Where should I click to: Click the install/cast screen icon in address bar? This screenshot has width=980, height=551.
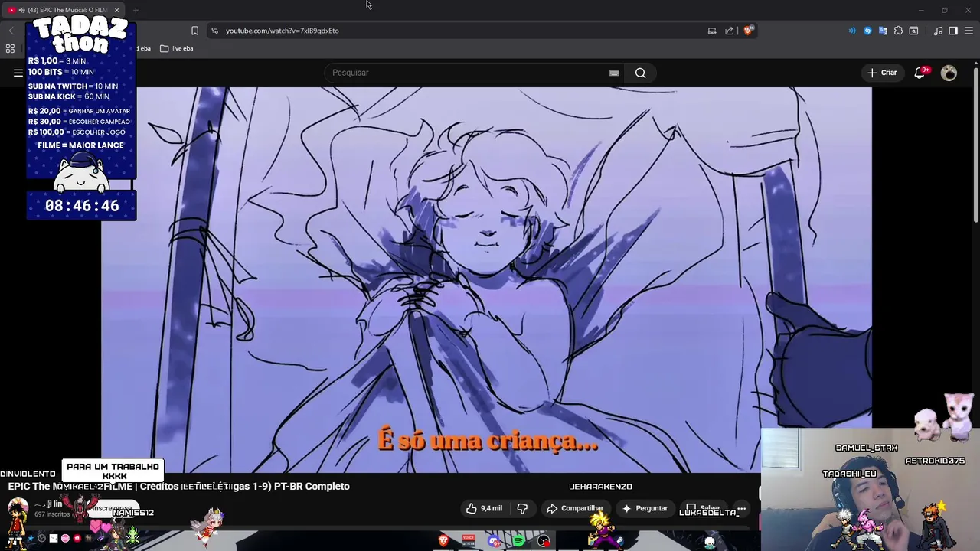(712, 31)
